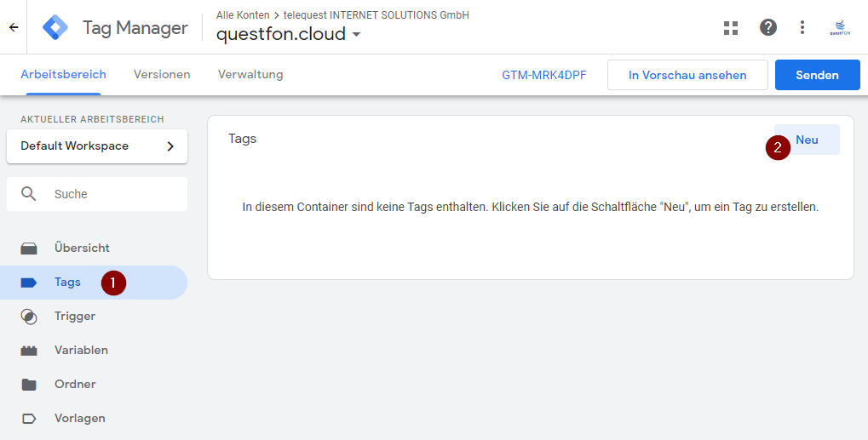This screenshot has width=868, height=440.
Task: Click the In Vorschau ansehen button
Action: click(687, 75)
